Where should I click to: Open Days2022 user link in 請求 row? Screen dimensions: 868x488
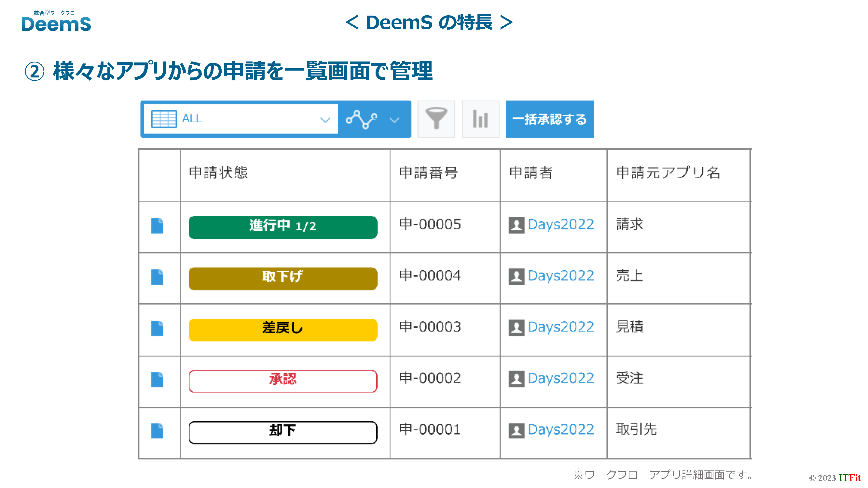[x=560, y=224]
